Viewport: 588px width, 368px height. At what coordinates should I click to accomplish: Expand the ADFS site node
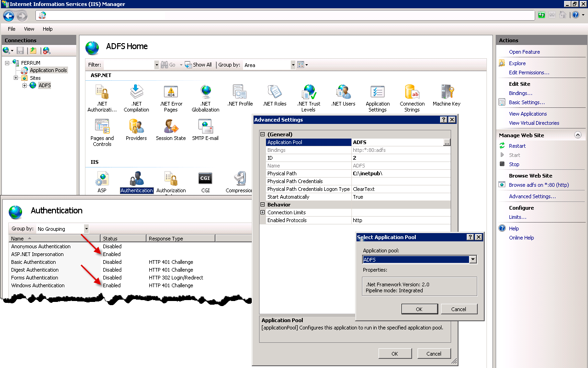point(24,85)
